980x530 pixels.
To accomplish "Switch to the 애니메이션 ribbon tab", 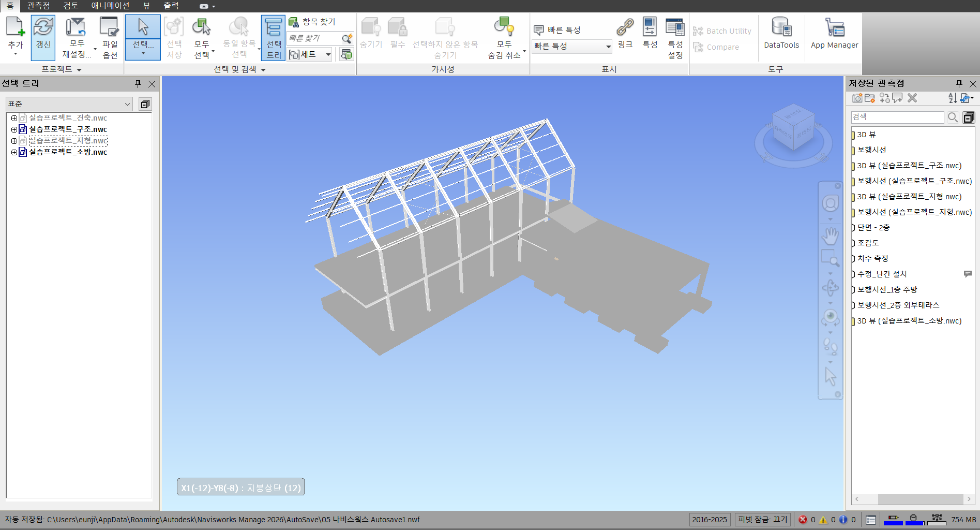I will 110,6.
